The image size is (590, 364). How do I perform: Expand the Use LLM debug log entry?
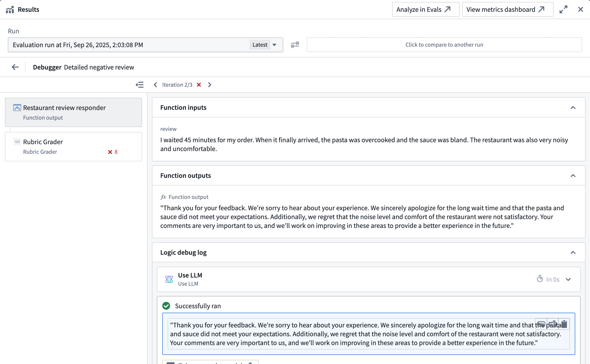pyautogui.click(x=568, y=279)
